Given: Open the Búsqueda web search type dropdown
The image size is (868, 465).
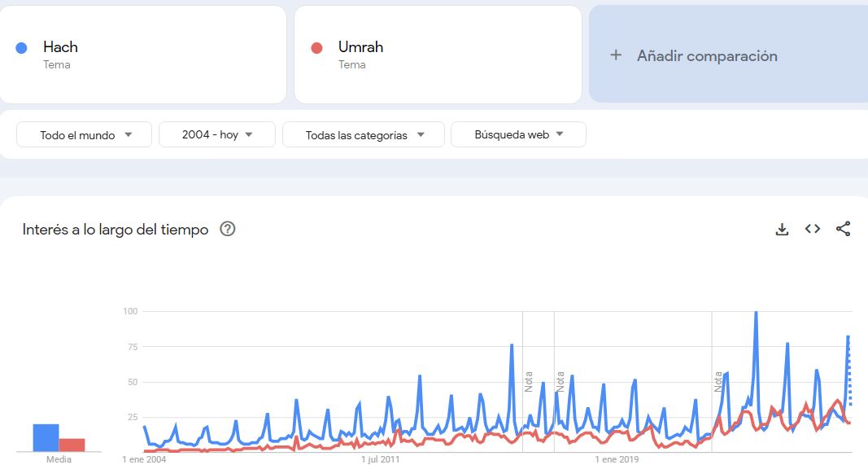Looking at the screenshot, I should tap(518, 134).
